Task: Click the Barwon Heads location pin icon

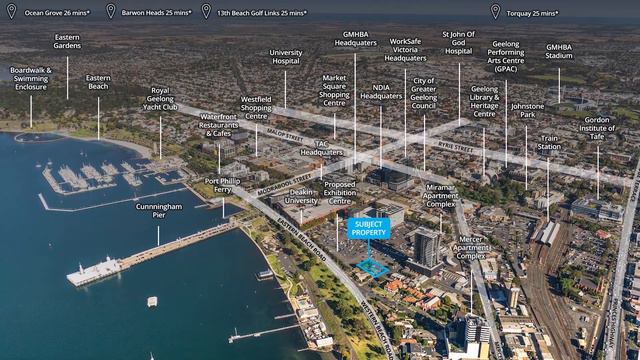Action: pyautogui.click(x=111, y=11)
